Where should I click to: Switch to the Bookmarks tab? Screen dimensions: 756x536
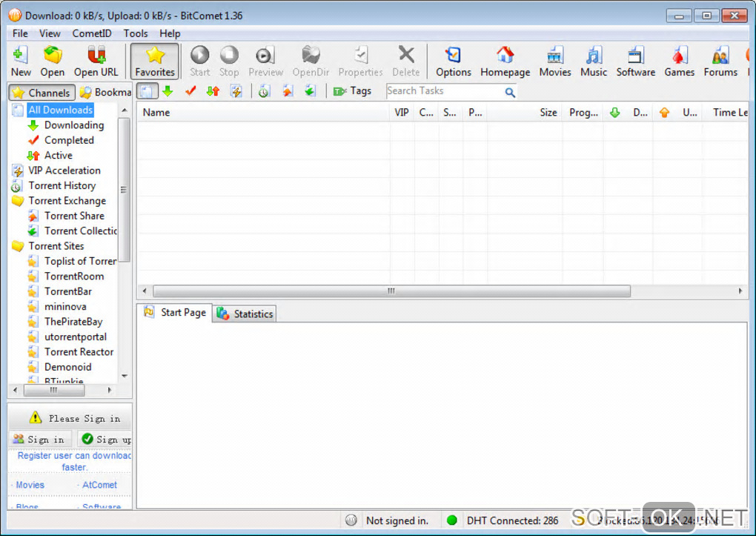pyautogui.click(x=105, y=92)
